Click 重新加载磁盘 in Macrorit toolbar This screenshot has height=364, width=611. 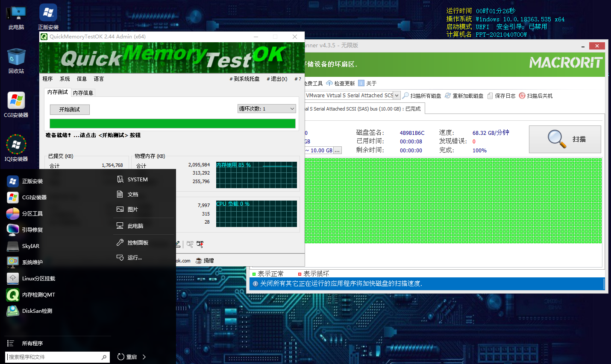pos(464,96)
